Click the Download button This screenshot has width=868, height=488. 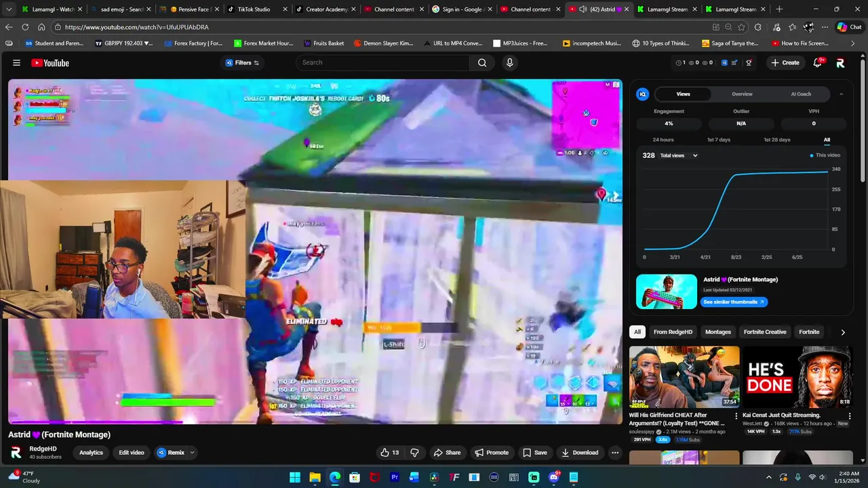(580, 452)
